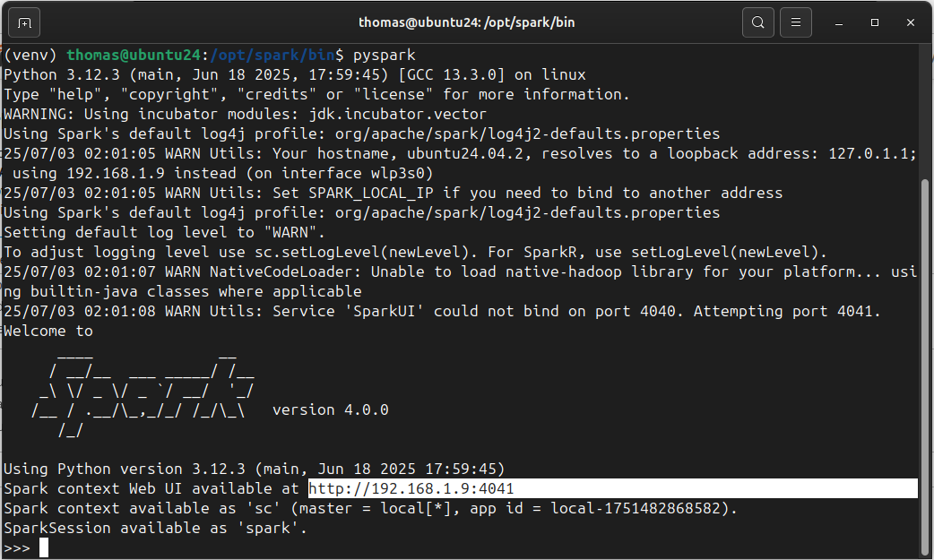Click the 'Using Python version 3.12.3' line
Image resolution: width=934 pixels, height=560 pixels.
[x=255, y=469]
